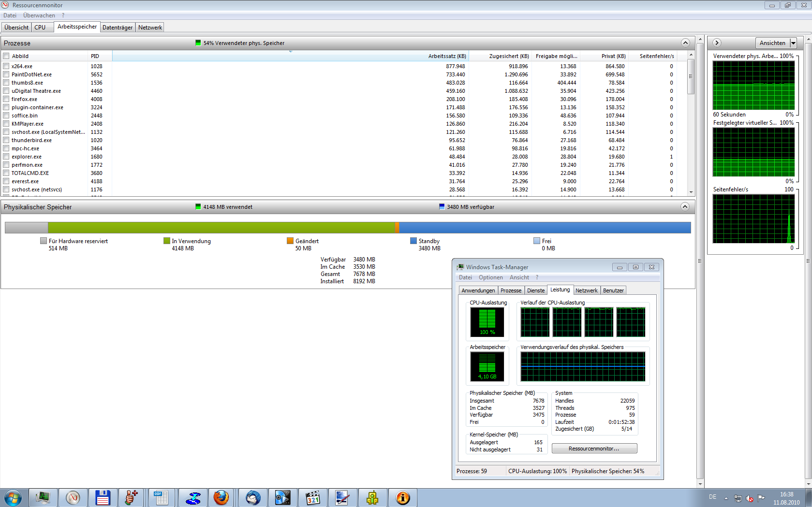Image resolution: width=812 pixels, height=507 pixels.
Task: Open Firefox from the taskbar
Action: [x=221, y=497]
